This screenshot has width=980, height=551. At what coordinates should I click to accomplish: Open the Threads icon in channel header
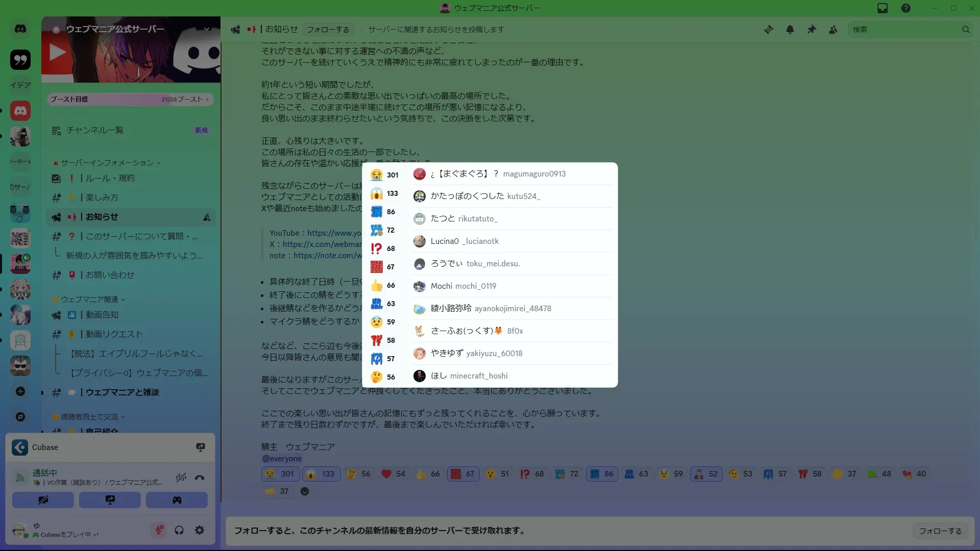tap(768, 30)
